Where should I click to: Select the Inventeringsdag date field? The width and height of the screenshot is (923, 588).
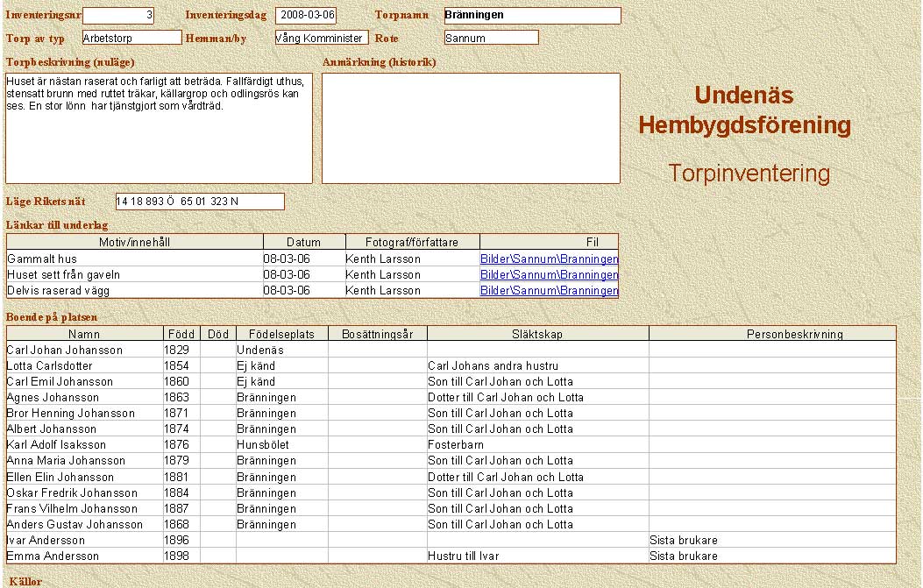click(306, 15)
